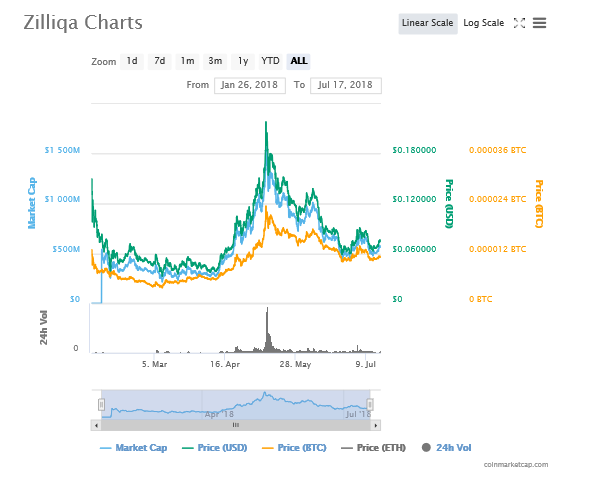
Task: Click the 16. Apr date label
Action: click(x=225, y=364)
